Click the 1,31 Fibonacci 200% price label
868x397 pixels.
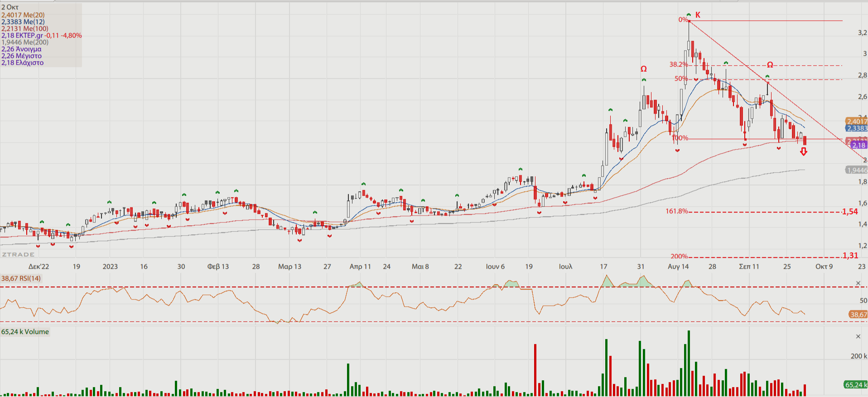point(850,256)
